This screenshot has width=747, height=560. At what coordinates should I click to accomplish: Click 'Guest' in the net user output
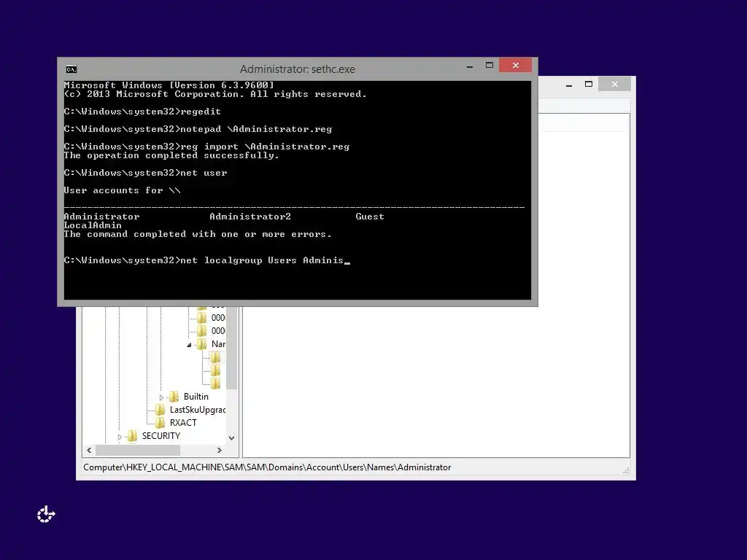tap(370, 217)
